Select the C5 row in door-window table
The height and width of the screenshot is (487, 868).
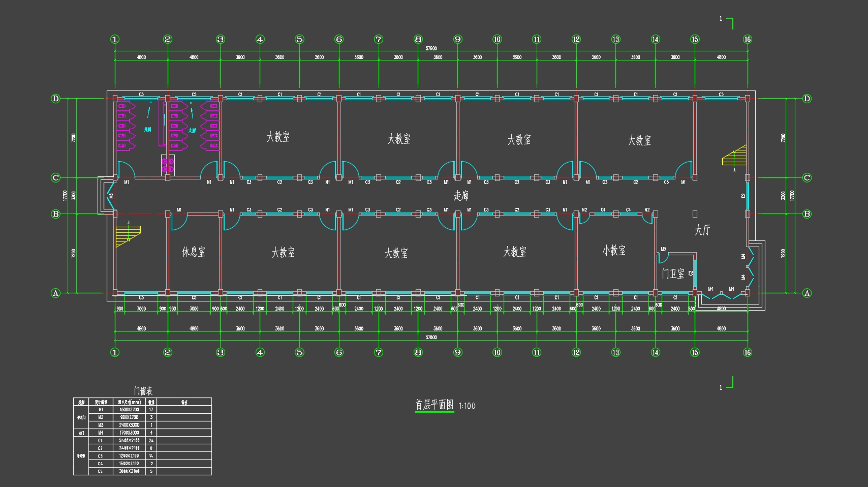point(100,471)
